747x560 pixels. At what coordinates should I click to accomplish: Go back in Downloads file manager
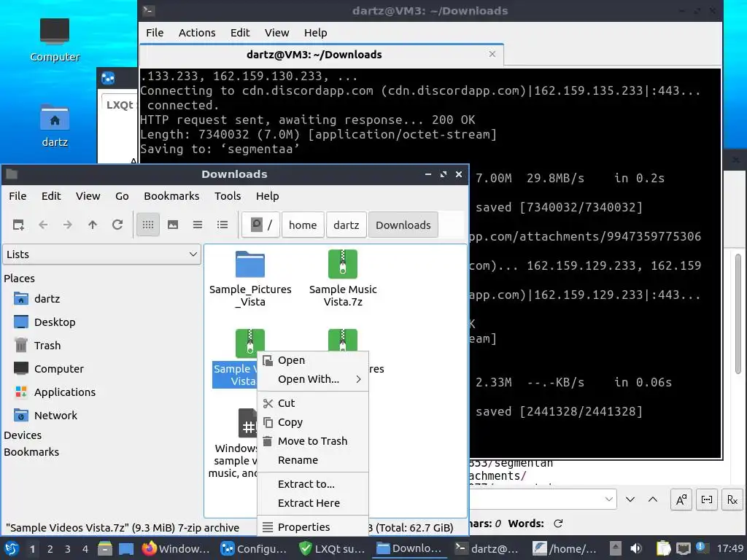click(43, 225)
